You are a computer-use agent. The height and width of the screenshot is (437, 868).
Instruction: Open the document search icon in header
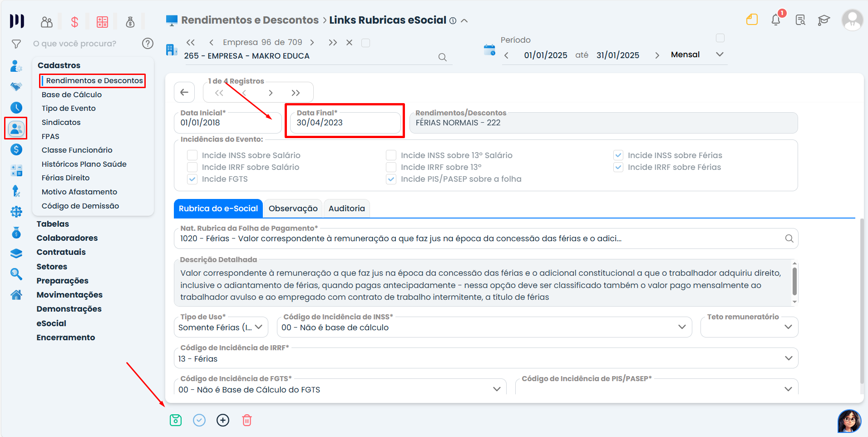pos(800,20)
